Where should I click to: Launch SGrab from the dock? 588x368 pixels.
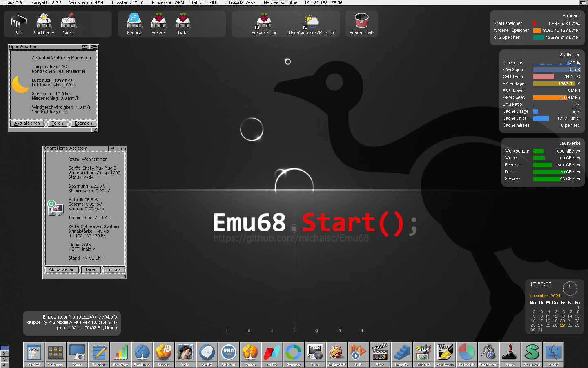tap(77, 355)
